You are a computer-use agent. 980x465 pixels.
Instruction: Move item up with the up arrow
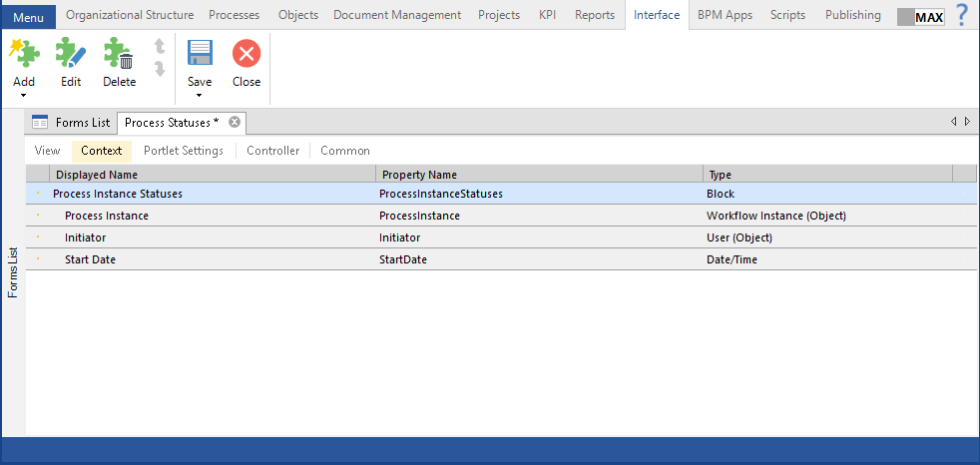click(x=159, y=47)
